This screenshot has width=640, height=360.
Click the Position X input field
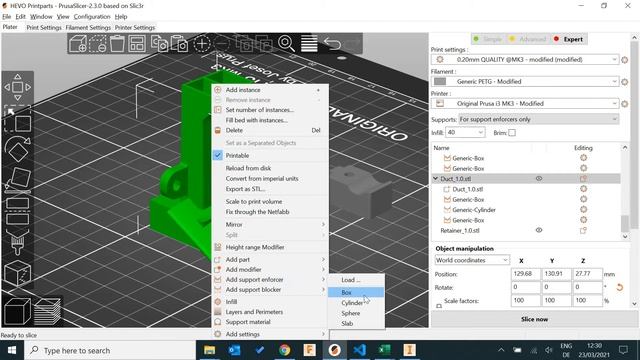coord(525,274)
